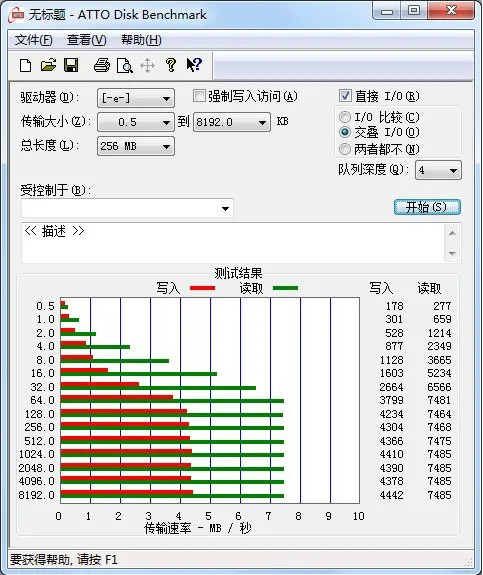Screen dimensions: 483x575
Task: Select the I/O 比较 radio option
Action: coord(345,117)
